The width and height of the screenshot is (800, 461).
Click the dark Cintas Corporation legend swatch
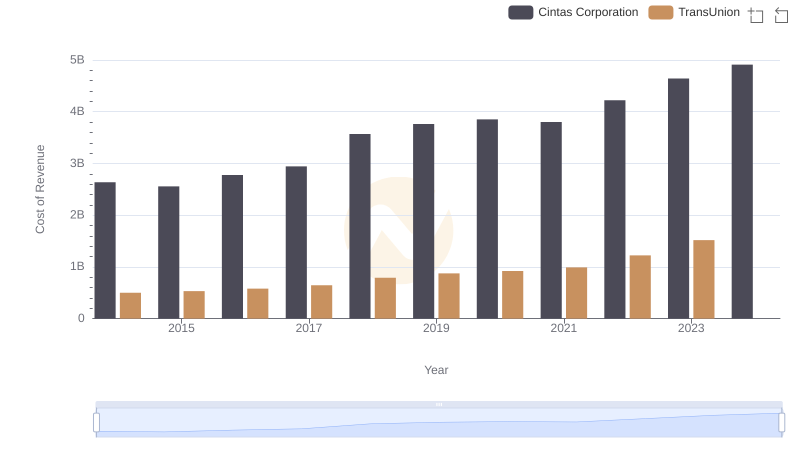(x=520, y=12)
